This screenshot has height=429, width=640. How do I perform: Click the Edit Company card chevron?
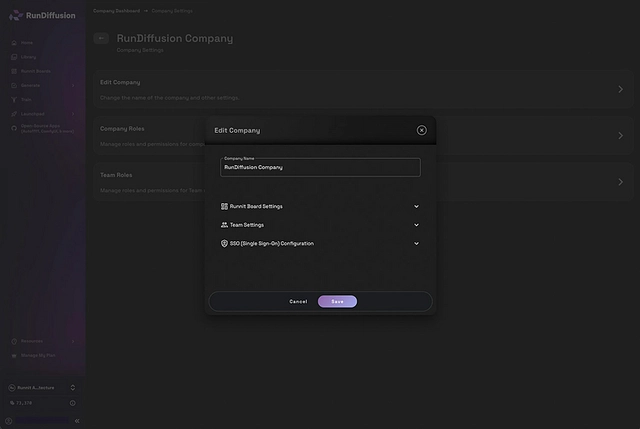pyautogui.click(x=620, y=89)
